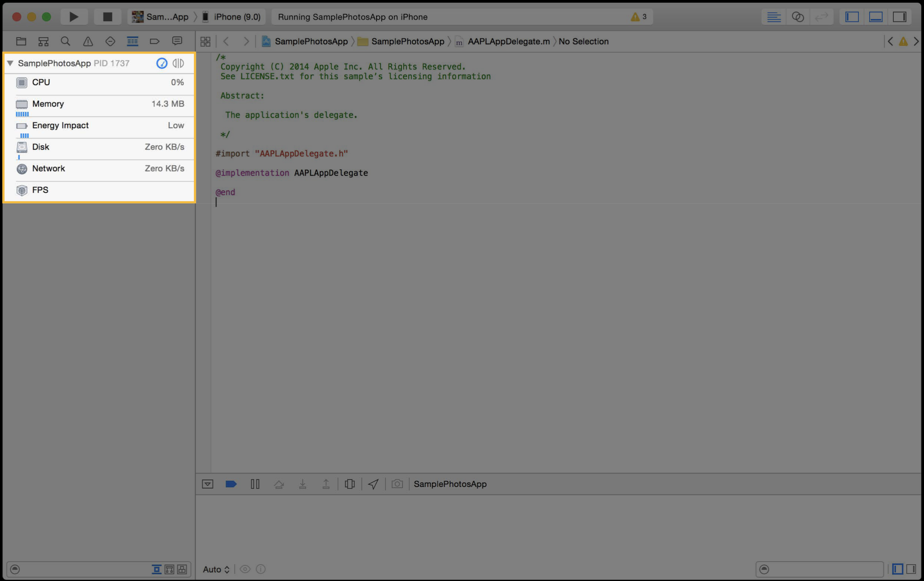Click the debug navigator thread icon
Image resolution: width=924 pixels, height=581 pixels.
178,63
